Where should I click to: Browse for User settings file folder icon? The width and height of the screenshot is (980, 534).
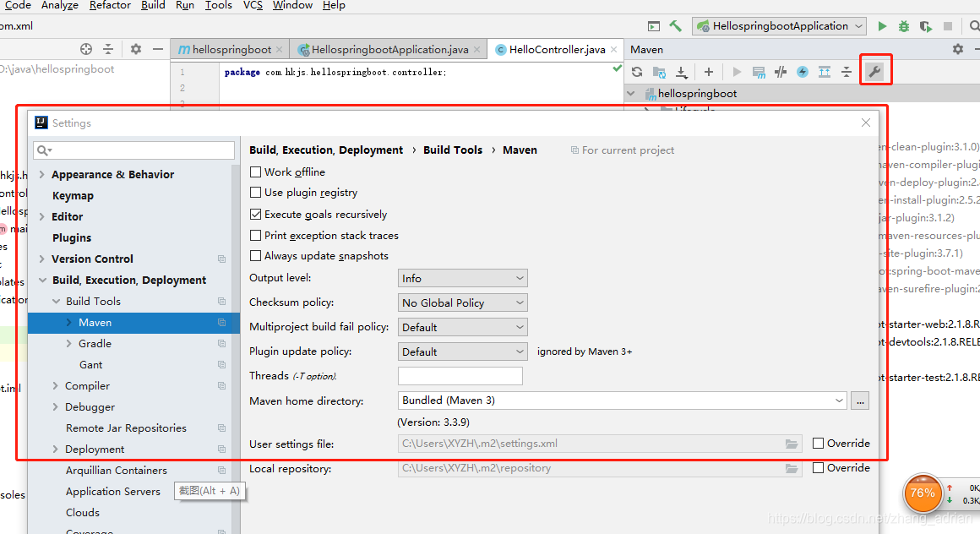(792, 444)
